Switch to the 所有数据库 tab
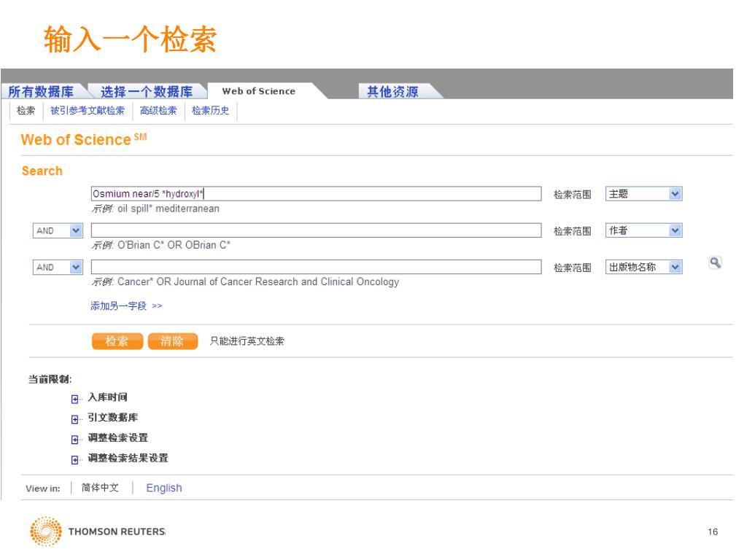 click(x=42, y=91)
